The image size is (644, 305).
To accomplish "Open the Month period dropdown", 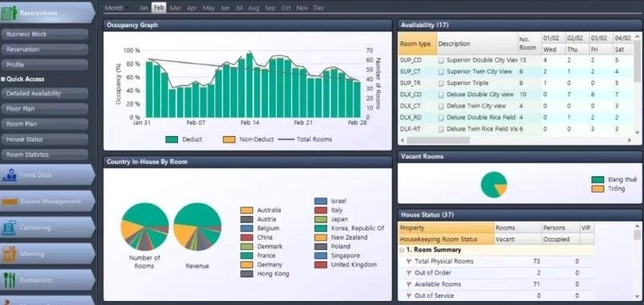I will tap(117, 8).
